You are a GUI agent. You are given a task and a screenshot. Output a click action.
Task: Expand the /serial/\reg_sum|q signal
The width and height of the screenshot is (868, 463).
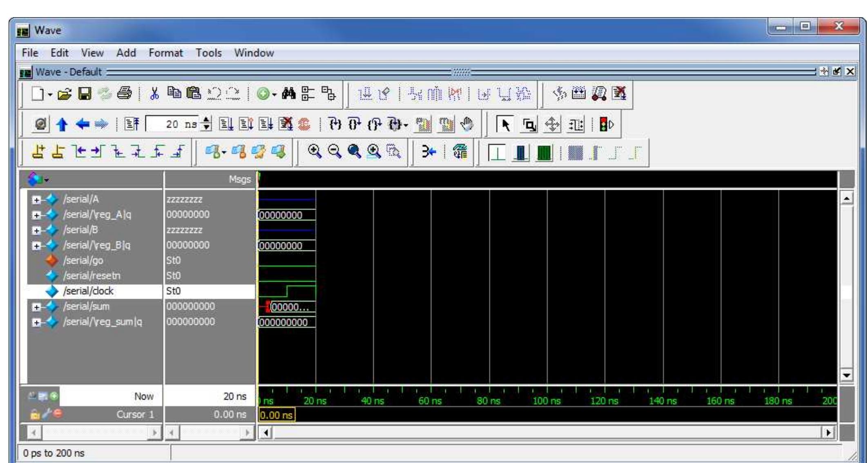pyautogui.click(x=37, y=322)
